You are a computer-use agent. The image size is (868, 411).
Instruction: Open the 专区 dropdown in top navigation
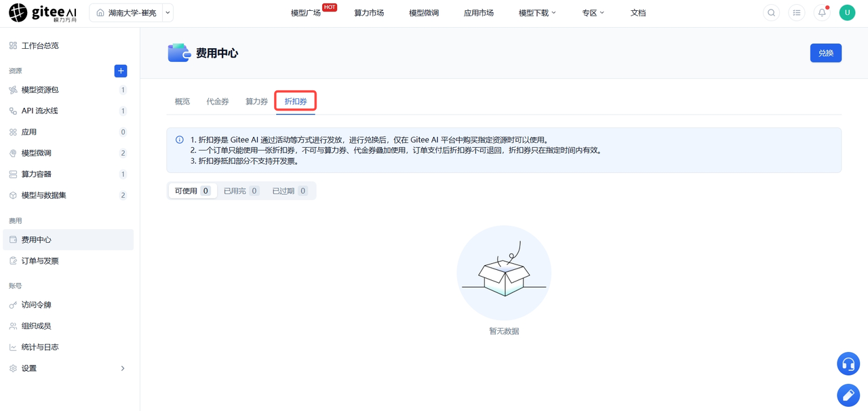[593, 13]
